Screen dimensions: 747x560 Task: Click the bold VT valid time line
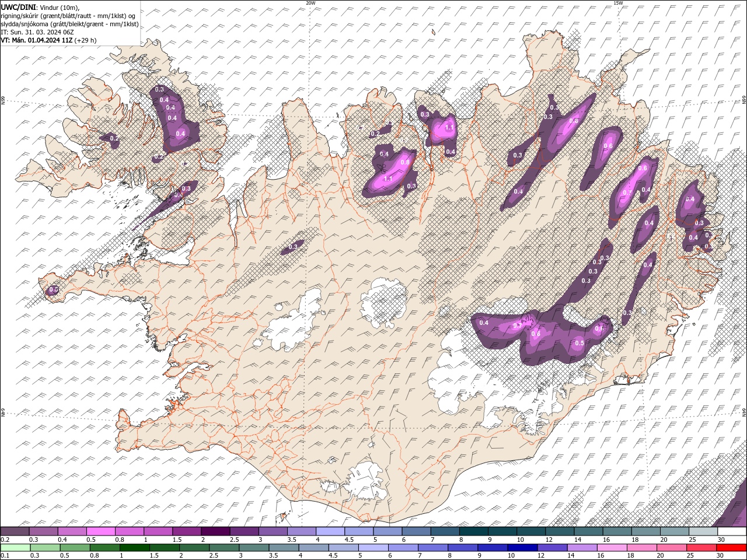(36, 40)
